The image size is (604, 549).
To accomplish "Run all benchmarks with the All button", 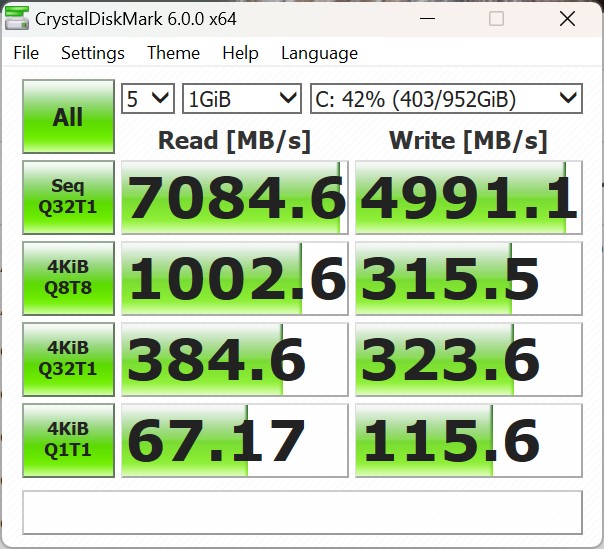I will 69,116.
